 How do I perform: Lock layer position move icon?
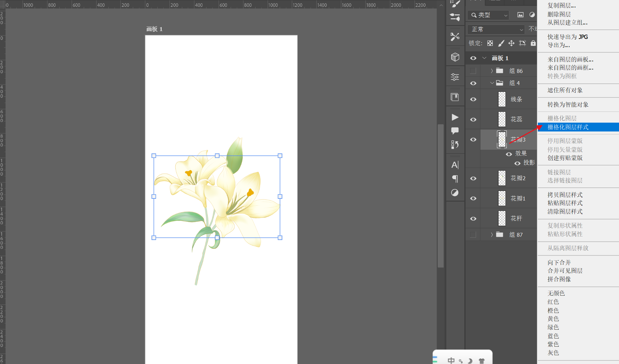pyautogui.click(x=511, y=43)
